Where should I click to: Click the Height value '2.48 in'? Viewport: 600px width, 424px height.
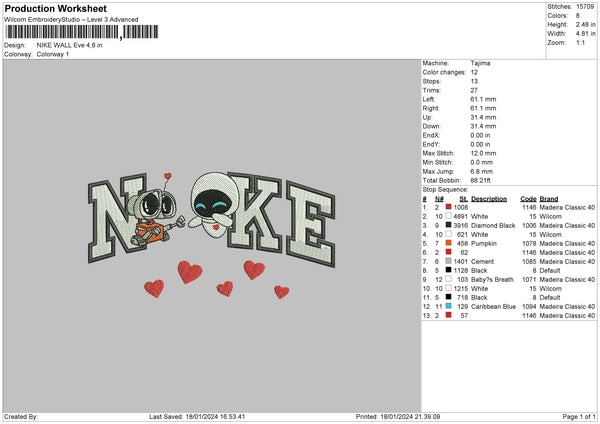(586, 24)
